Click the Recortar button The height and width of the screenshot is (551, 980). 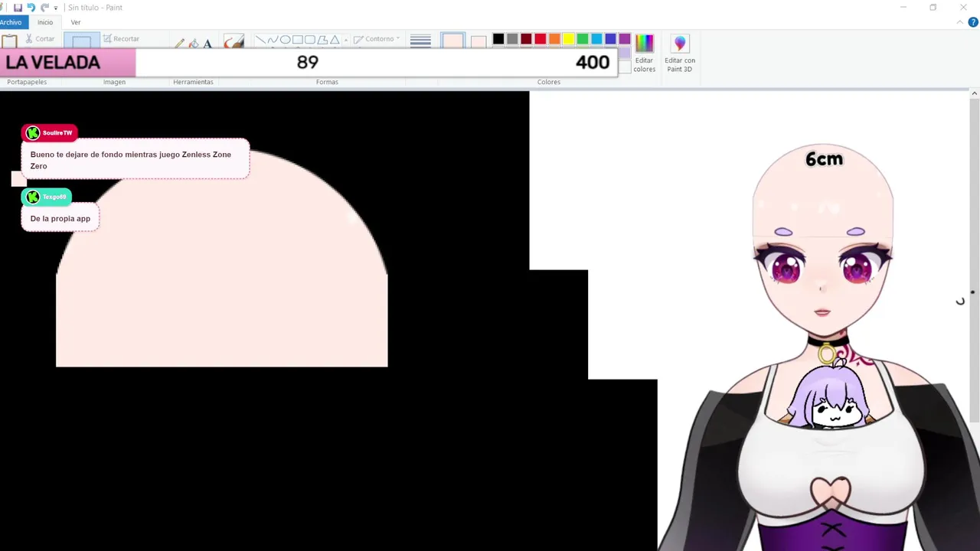tap(121, 39)
